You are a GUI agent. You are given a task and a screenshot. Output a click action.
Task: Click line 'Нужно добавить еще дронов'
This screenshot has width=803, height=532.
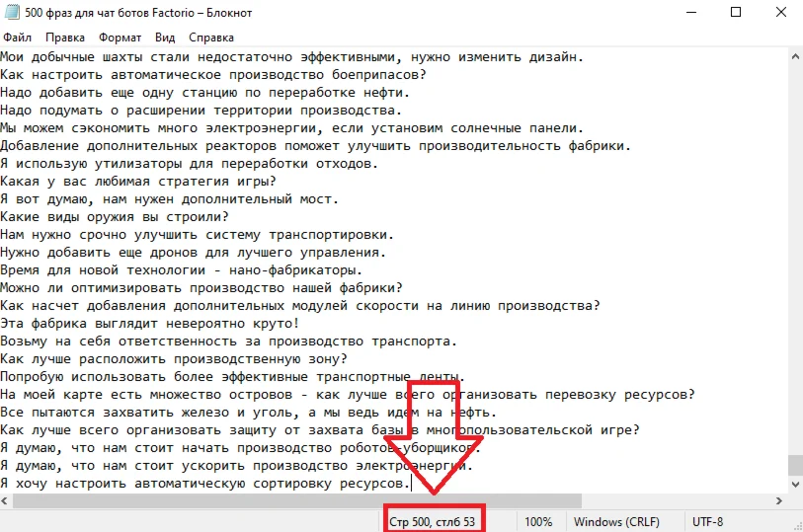[193, 253]
